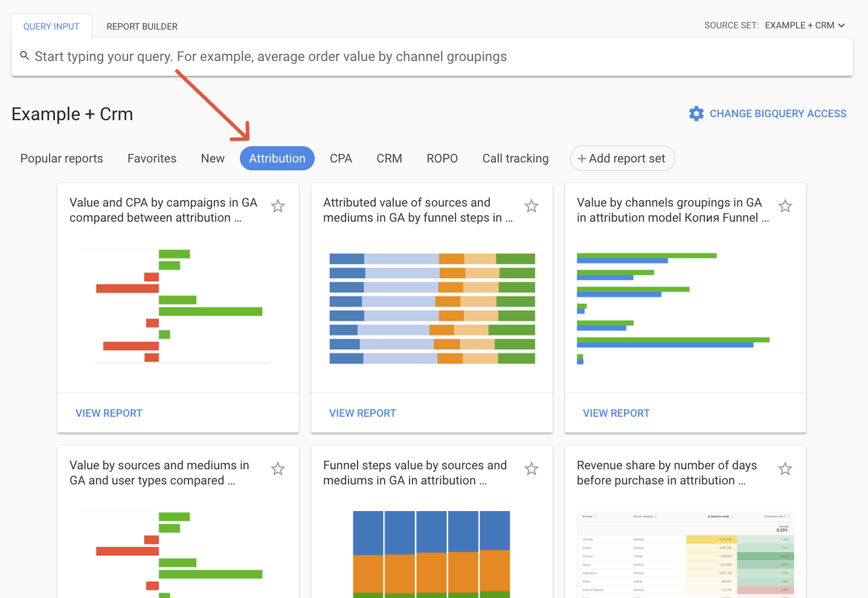Select the Attribution category chip
Screen dimensions: 868x598
pyautogui.click(x=277, y=158)
